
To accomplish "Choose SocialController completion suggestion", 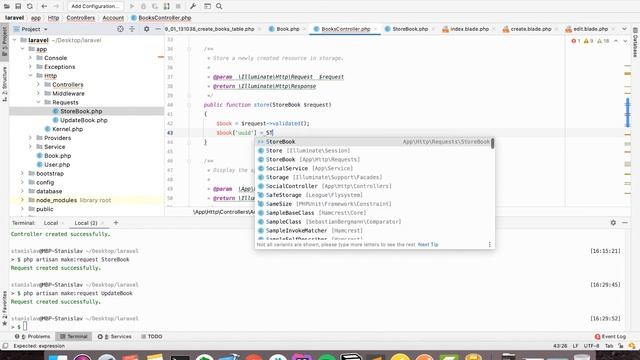I will [x=374, y=186].
